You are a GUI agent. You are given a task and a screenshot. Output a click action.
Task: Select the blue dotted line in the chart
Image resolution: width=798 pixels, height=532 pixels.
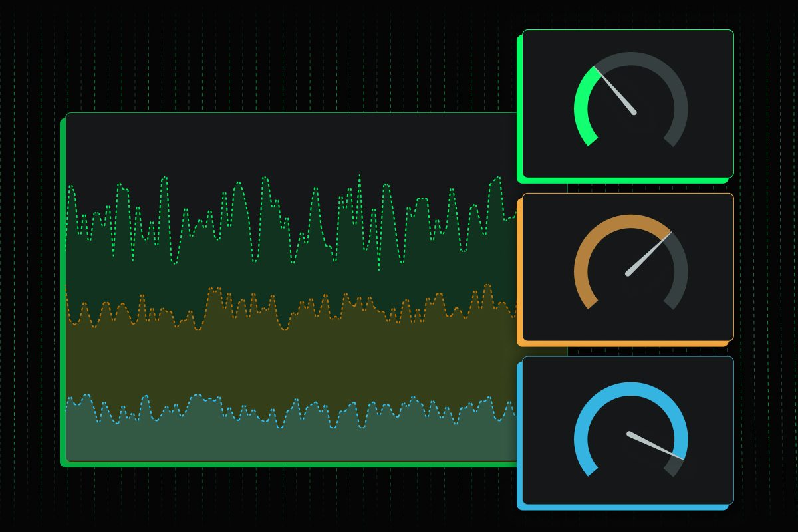click(x=196, y=396)
